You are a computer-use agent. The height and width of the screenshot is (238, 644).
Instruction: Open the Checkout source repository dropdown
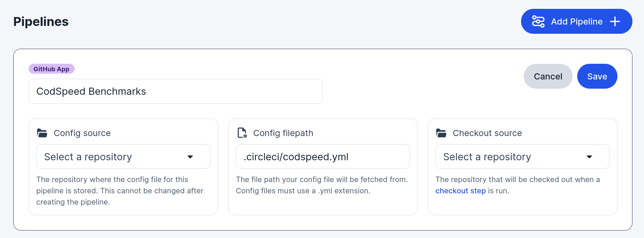522,157
